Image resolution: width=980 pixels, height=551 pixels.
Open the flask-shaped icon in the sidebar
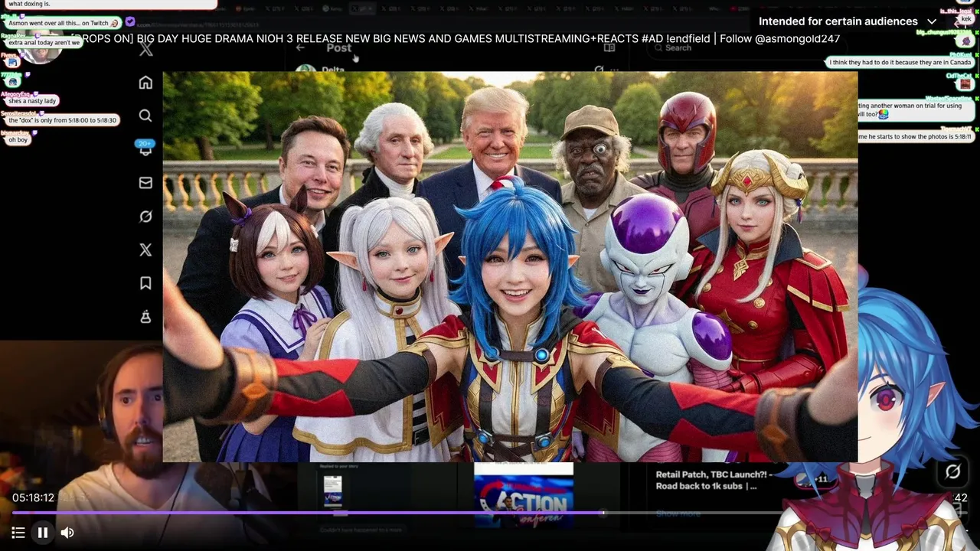point(145,316)
